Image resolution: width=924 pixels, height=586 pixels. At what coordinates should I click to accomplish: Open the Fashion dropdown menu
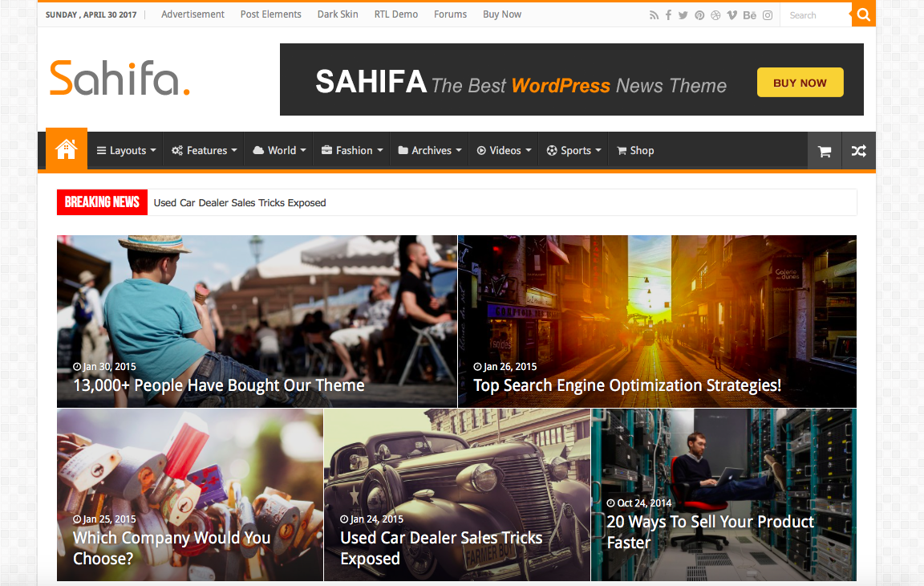[352, 151]
